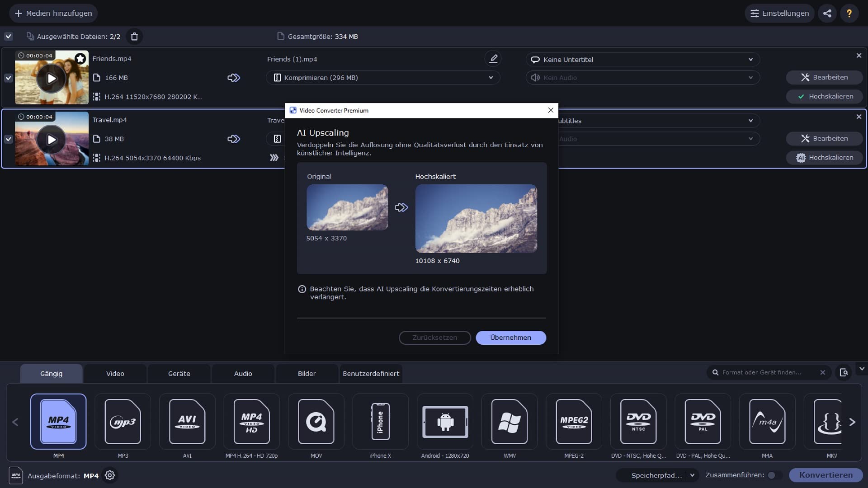Click star badge on Friends thumbnail
Viewport: 868px width, 488px height.
point(80,59)
